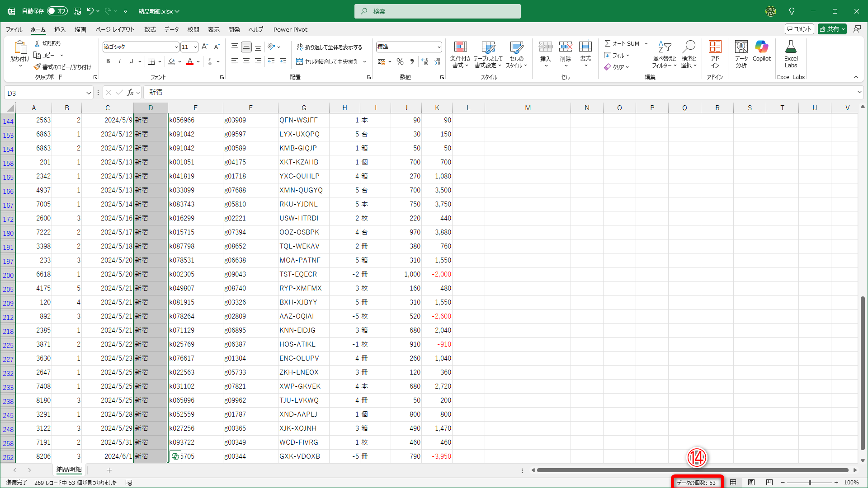Image resolution: width=868 pixels, height=488 pixels.
Task: Open the Power Pivot tab
Action: pos(290,29)
